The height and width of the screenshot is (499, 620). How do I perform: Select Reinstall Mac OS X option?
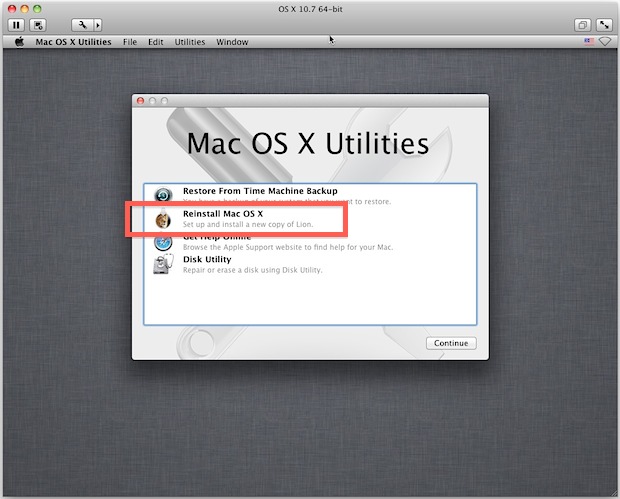pyautogui.click(x=310, y=219)
